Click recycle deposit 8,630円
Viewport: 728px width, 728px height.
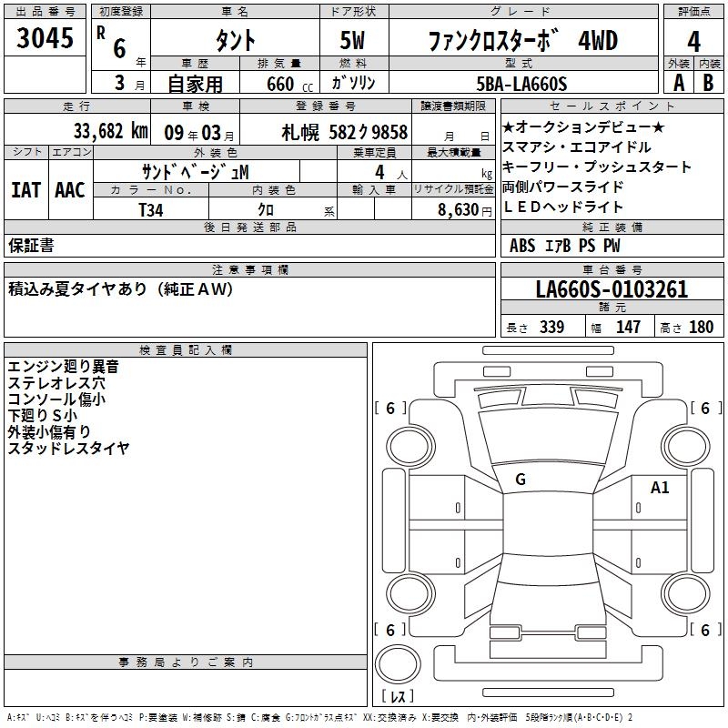click(465, 210)
